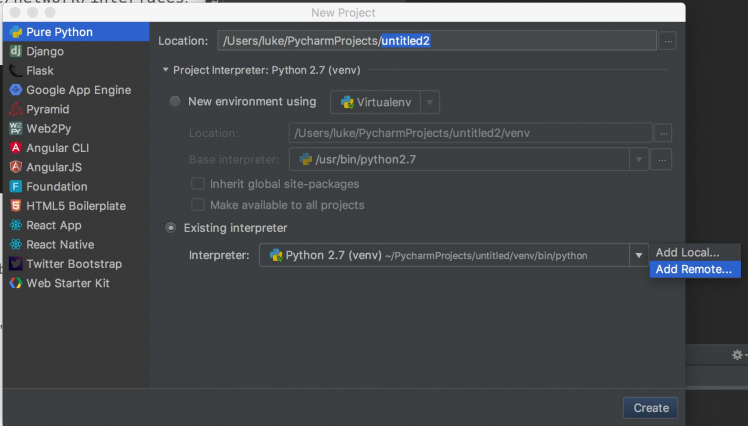Screen dimensions: 748x426
Task: Click the project Location path field
Action: pyautogui.click(x=436, y=41)
